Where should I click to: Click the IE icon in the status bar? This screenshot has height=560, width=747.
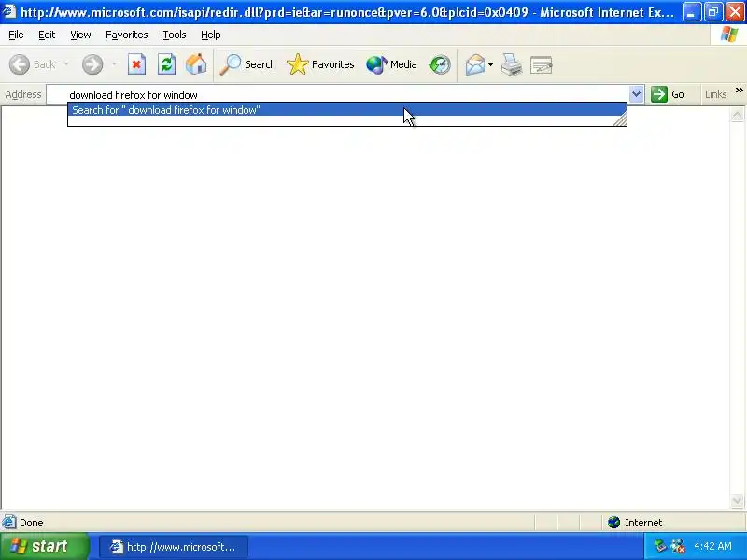coord(9,523)
